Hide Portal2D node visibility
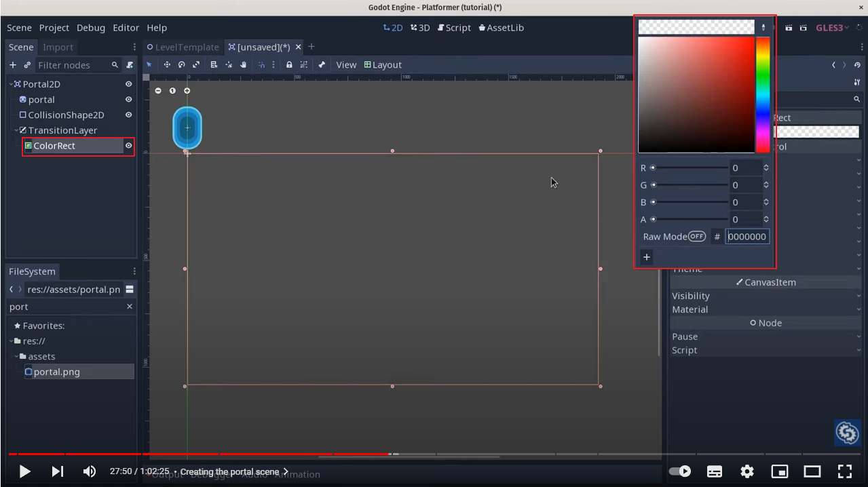868x487 pixels. (128, 84)
